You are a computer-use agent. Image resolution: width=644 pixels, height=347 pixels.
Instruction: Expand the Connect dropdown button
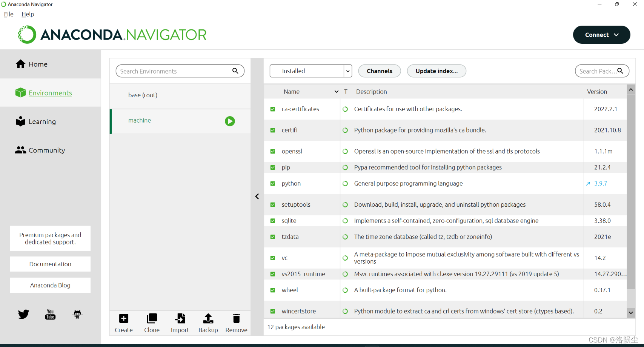pyautogui.click(x=601, y=35)
